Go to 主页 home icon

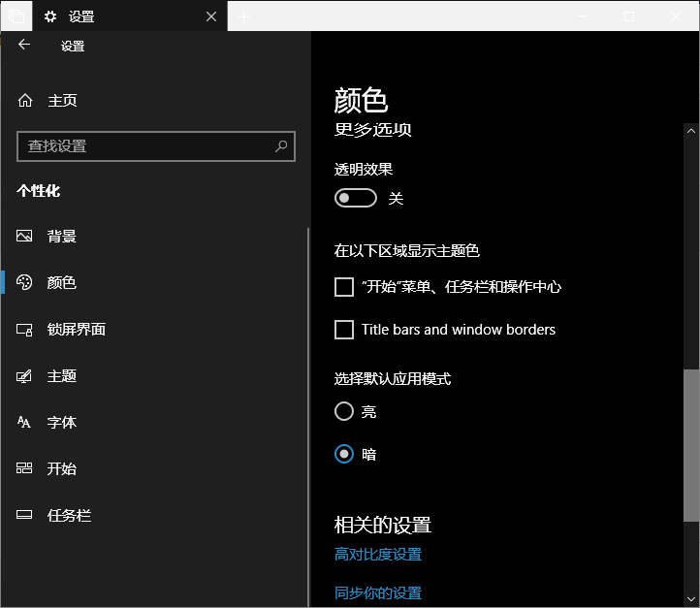point(25,101)
